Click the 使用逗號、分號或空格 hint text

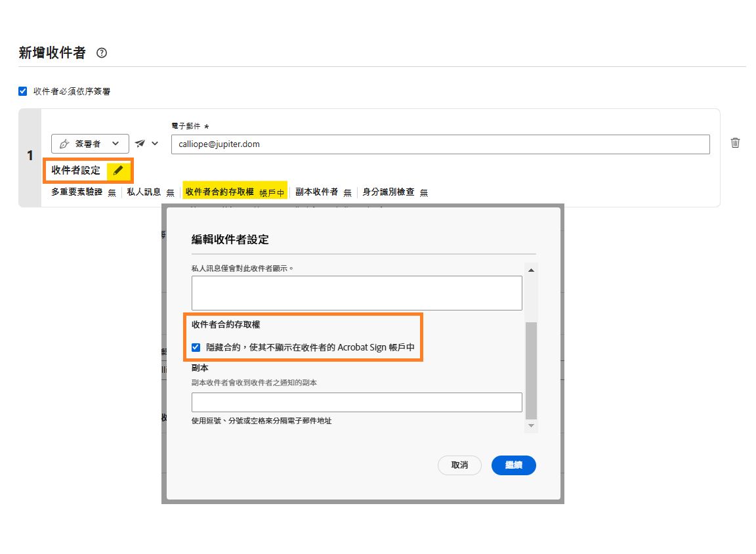(x=261, y=421)
